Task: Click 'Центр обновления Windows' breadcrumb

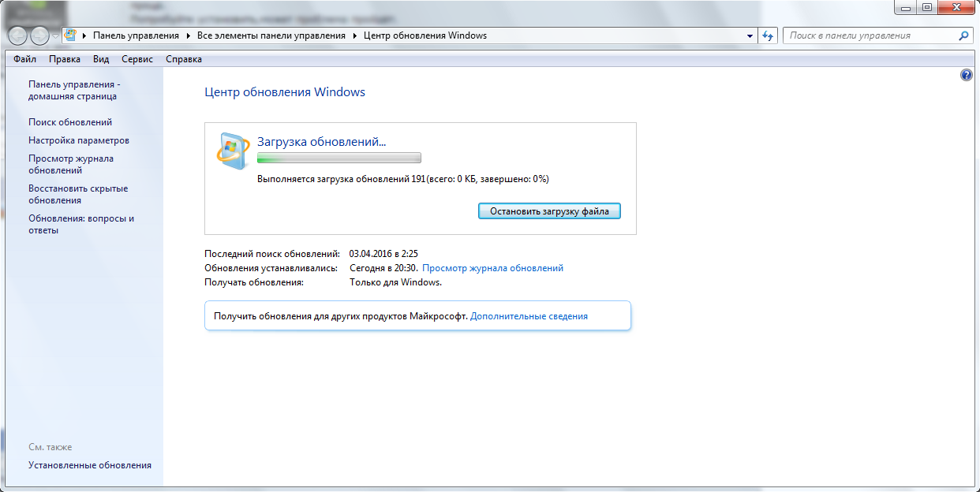Action: click(x=425, y=35)
